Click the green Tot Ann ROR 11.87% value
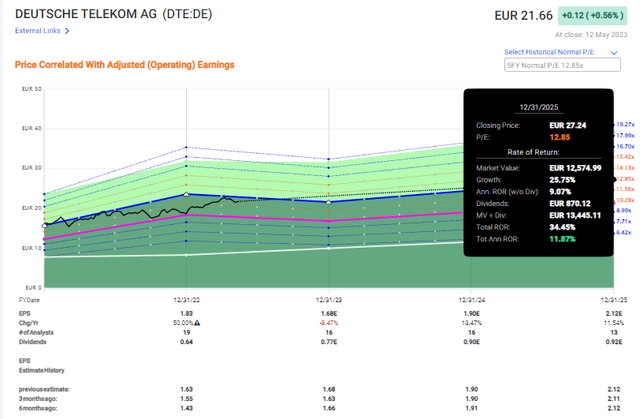 562,239
